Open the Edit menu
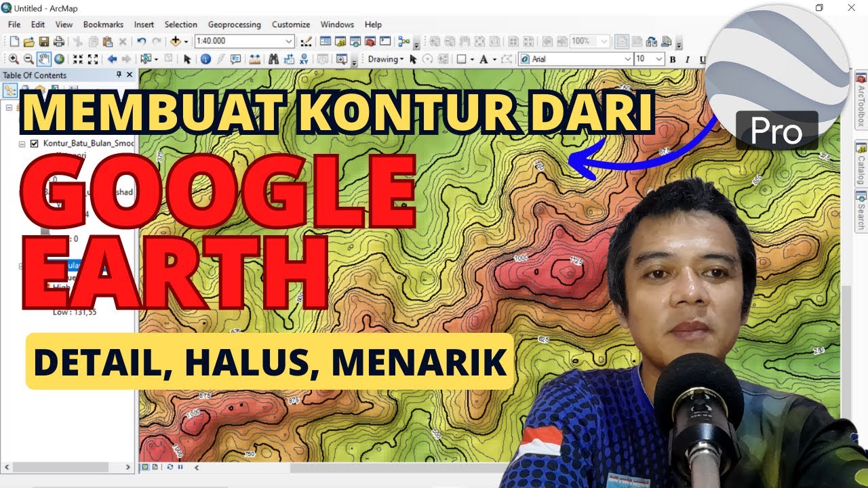 [38, 24]
